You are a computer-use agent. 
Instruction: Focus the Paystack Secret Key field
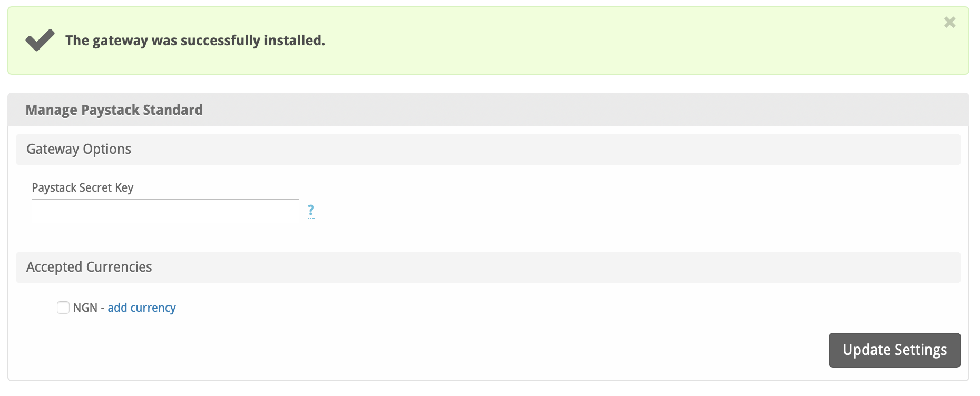click(x=165, y=211)
